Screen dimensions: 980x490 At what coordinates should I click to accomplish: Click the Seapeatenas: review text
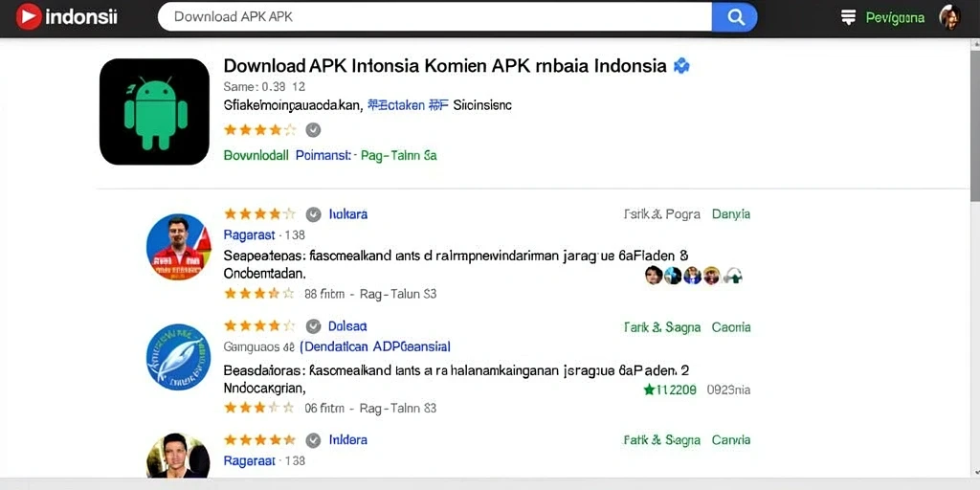[x=457, y=264]
